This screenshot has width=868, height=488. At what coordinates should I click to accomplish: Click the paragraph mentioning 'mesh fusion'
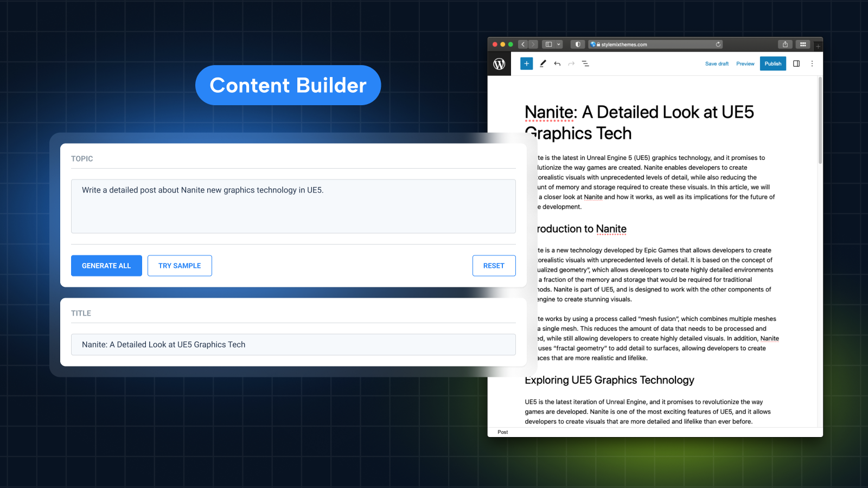(x=658, y=338)
